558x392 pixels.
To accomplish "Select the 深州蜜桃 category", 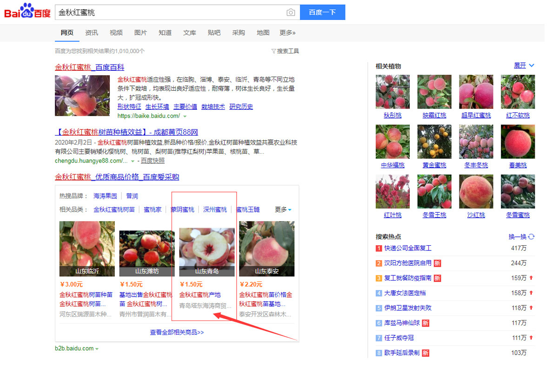I will 215,209.
